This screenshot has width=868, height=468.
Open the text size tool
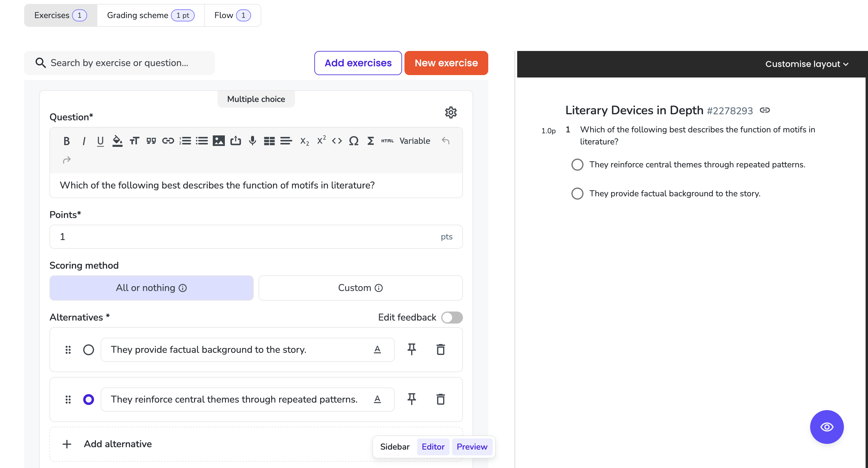click(x=134, y=141)
